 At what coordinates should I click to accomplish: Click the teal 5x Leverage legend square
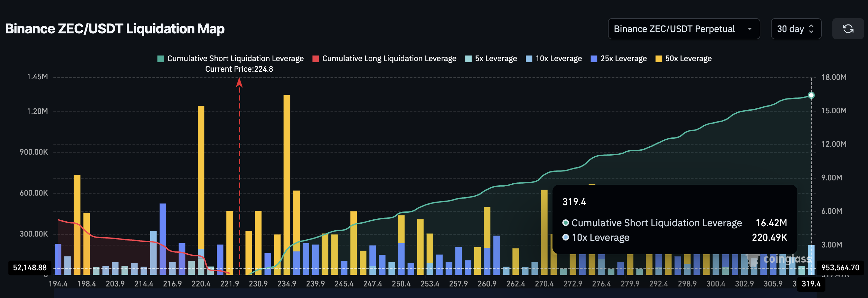click(x=468, y=58)
